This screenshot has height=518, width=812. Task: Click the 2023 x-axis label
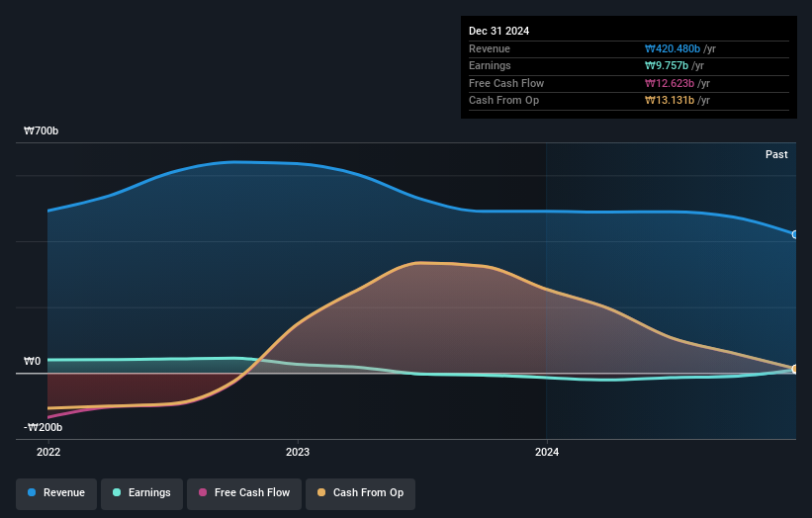(298, 452)
